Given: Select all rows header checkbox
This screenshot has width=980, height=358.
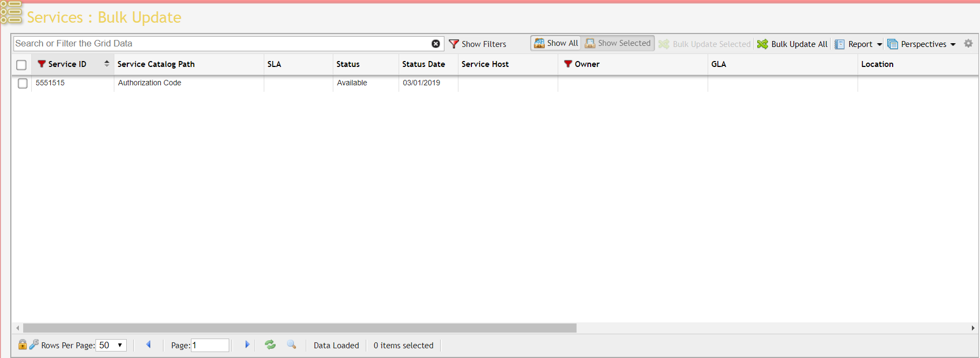Looking at the screenshot, I should 22,65.
